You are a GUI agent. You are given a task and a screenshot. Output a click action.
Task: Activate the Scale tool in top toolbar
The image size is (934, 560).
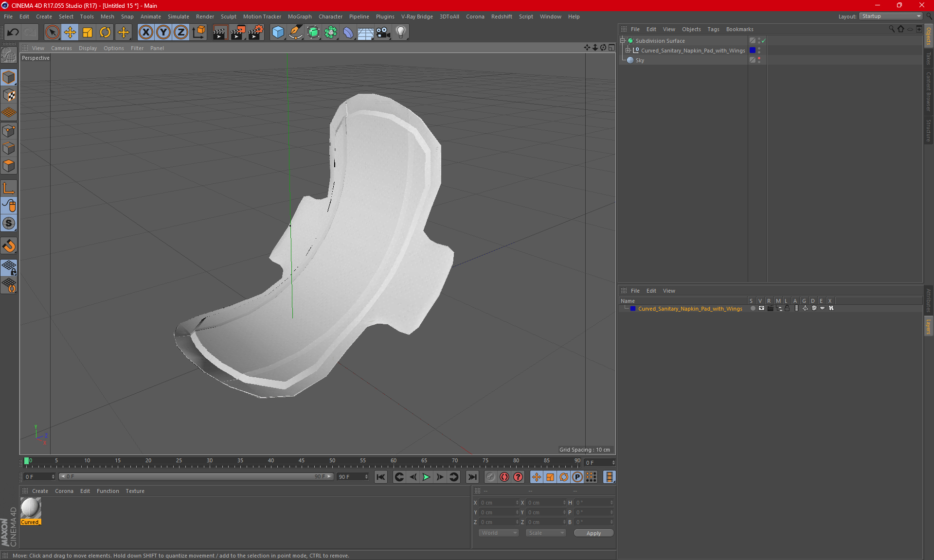pos(88,33)
